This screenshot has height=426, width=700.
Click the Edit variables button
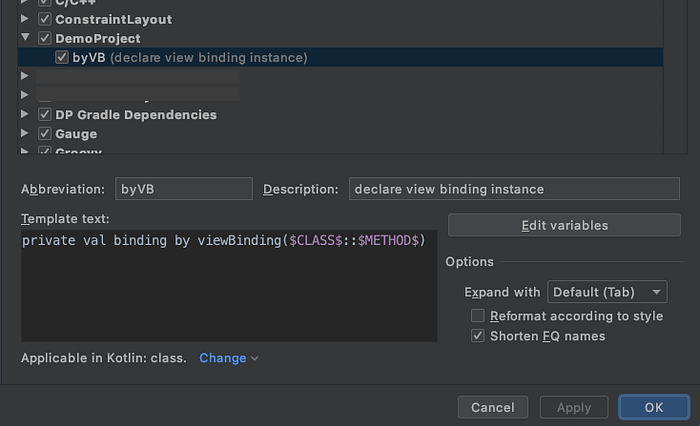coord(564,226)
